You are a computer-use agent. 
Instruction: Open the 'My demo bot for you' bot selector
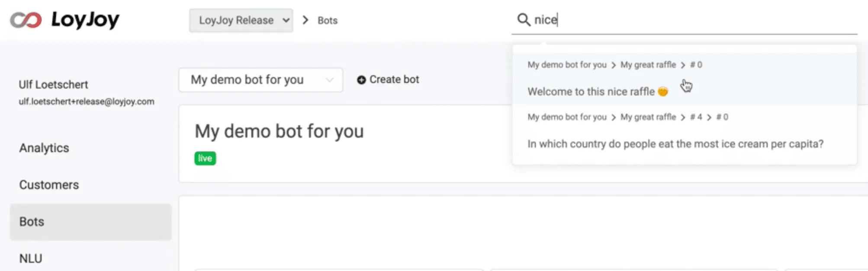(x=260, y=80)
